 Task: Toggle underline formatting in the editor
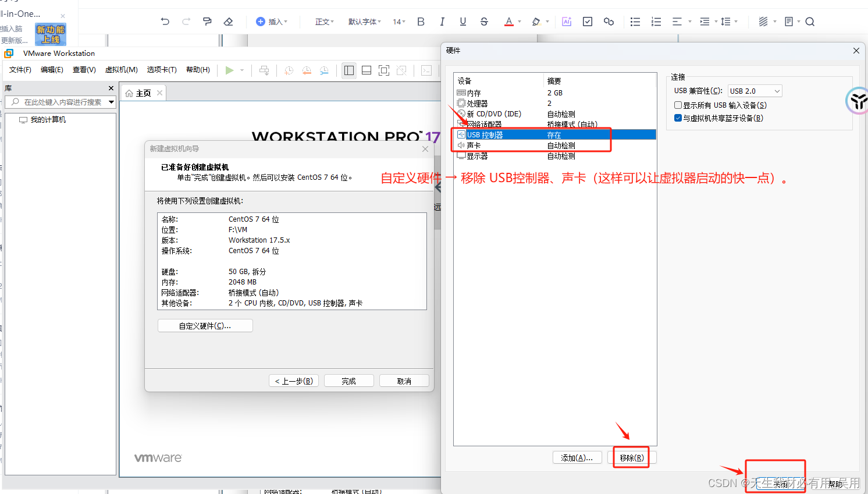(463, 22)
